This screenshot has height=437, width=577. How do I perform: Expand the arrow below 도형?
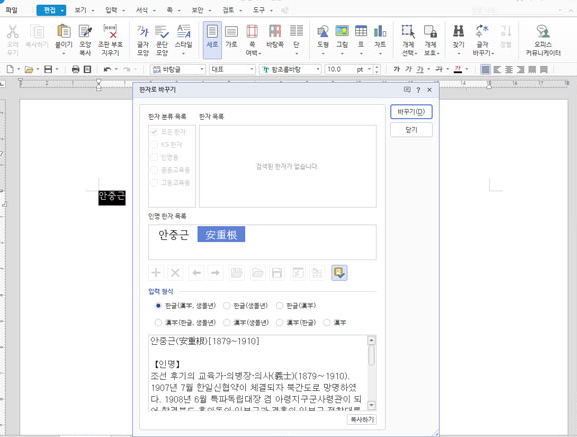323,54
